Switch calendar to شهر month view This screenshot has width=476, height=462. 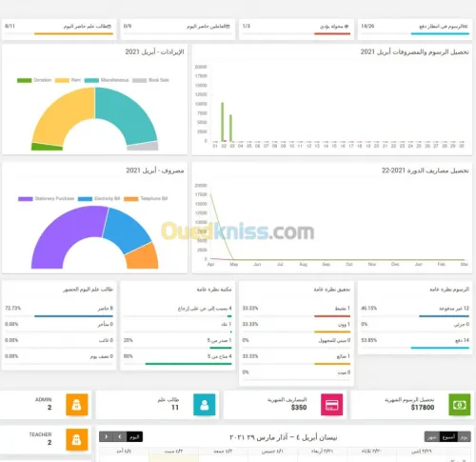coord(432,437)
